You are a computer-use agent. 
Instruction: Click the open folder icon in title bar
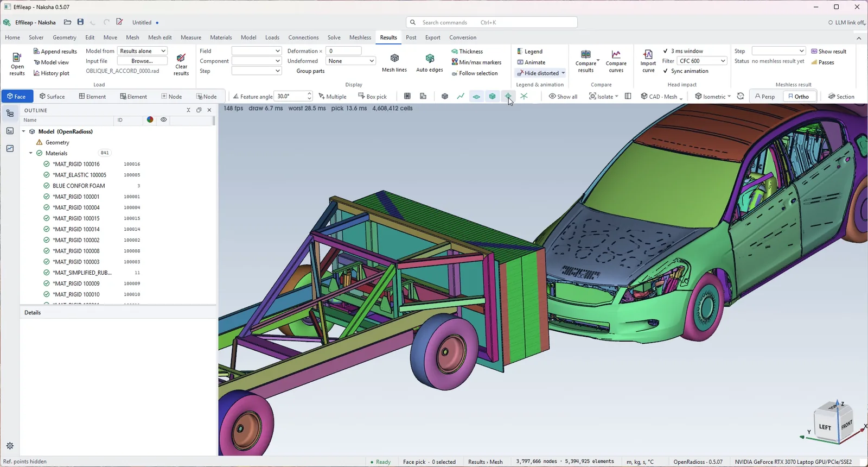pyautogui.click(x=67, y=22)
